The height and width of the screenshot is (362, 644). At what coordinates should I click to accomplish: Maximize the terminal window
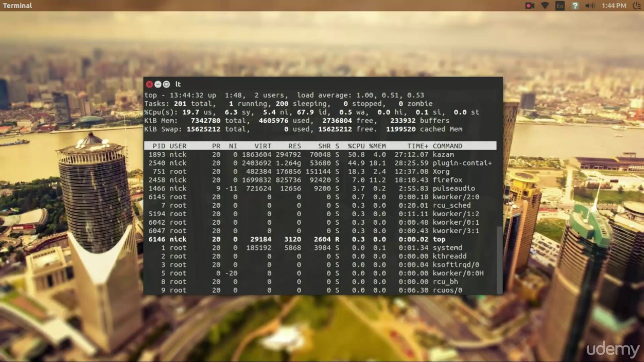(167, 84)
